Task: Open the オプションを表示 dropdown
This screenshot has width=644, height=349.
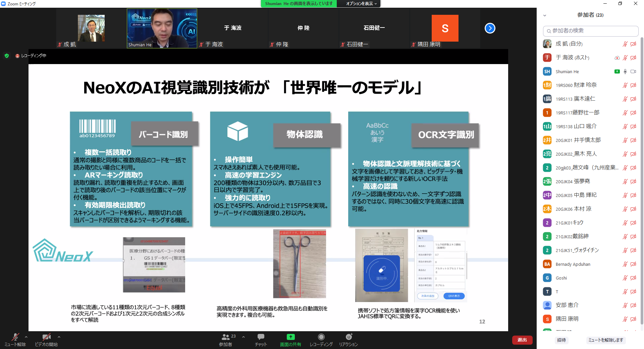Action: [362, 4]
